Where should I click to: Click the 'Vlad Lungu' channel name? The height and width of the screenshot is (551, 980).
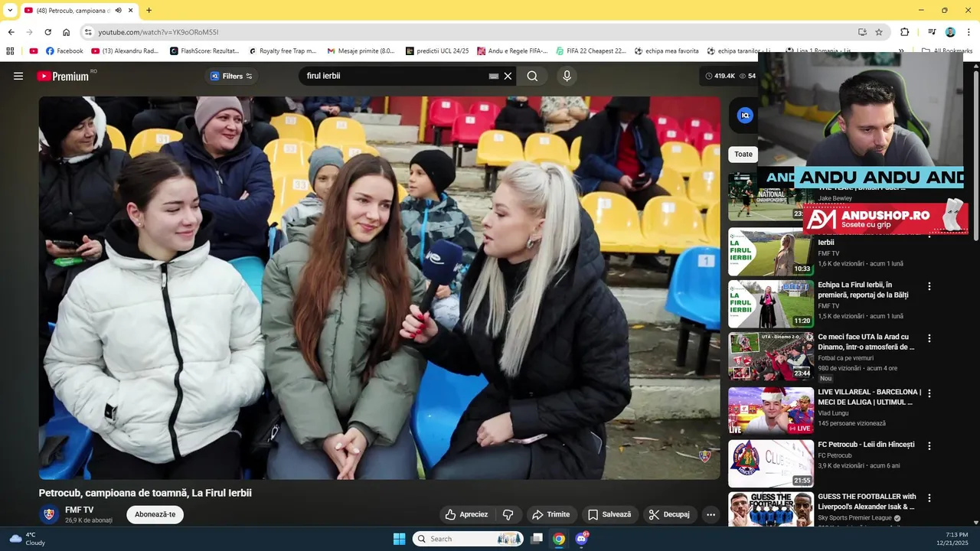click(833, 413)
